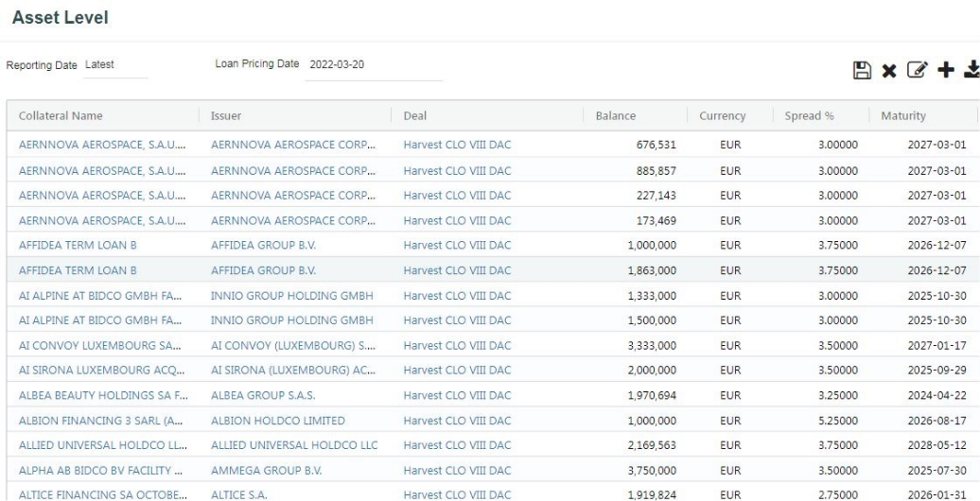This screenshot has width=980, height=501.
Task: Select maturity cell 2025-09-29
Action: coord(936,371)
